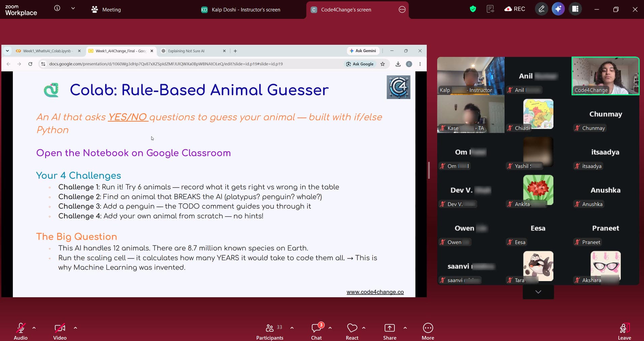Close the Week1_WhatIsAI_Colab.ipynb tab

point(79,51)
